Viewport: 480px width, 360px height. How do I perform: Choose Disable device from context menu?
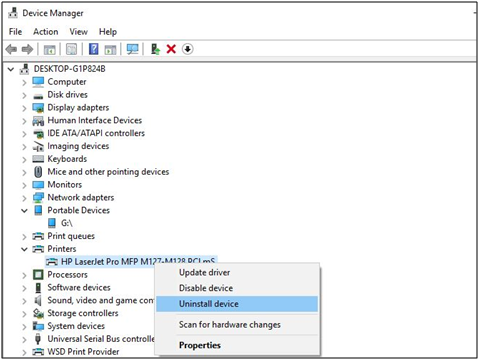237,288
